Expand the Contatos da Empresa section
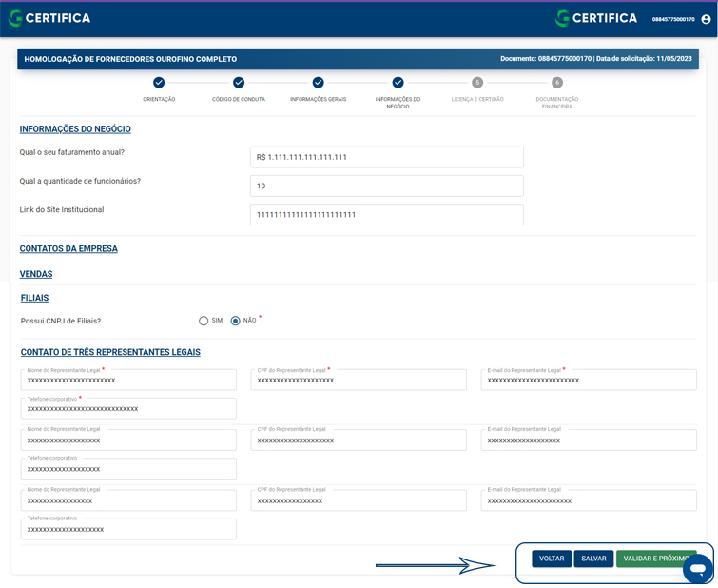Image resolution: width=718 pixels, height=588 pixels. (68, 249)
